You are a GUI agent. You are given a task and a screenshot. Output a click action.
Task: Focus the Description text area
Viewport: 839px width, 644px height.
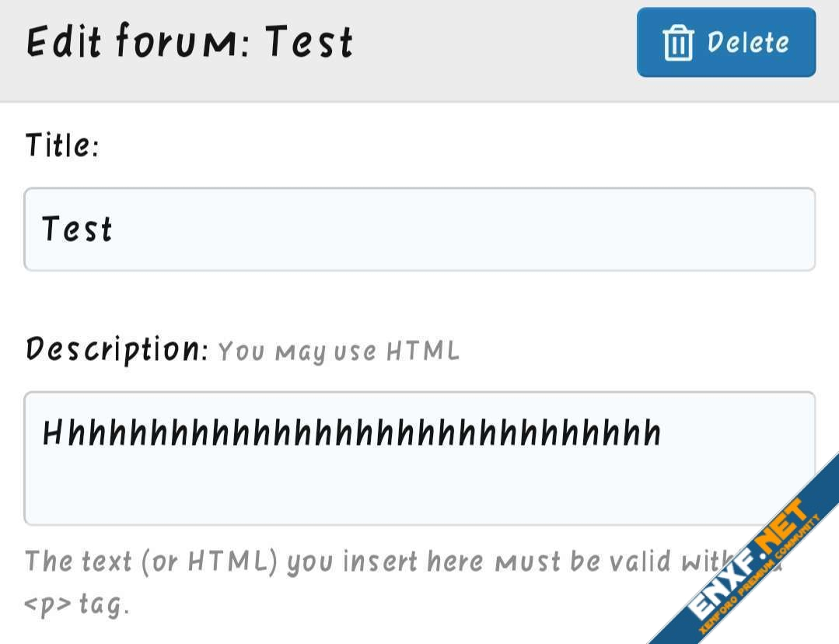pos(420,458)
